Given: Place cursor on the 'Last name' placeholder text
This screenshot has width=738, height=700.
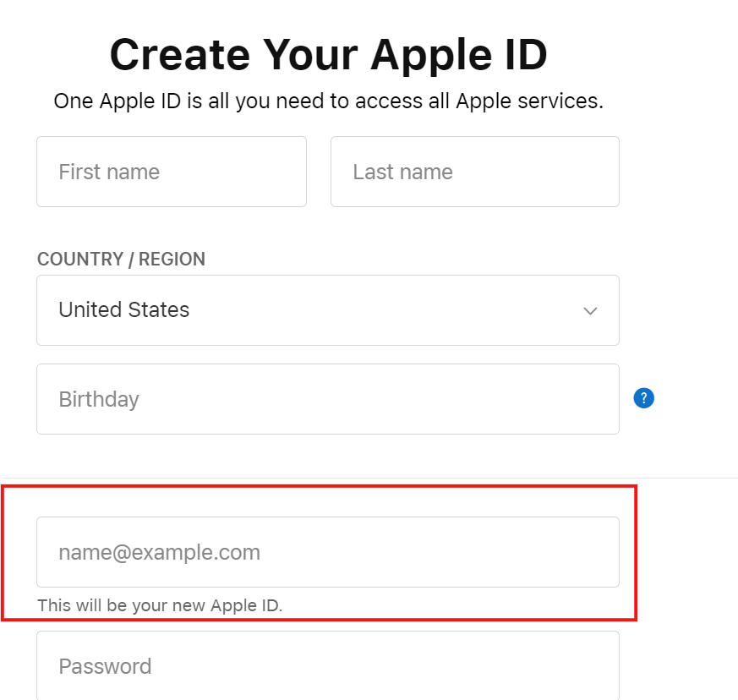Looking at the screenshot, I should 403,172.
